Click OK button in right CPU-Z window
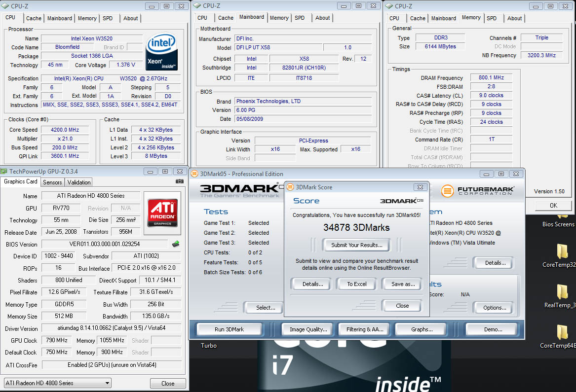Screen dimensions: 576x392 coord(553,206)
